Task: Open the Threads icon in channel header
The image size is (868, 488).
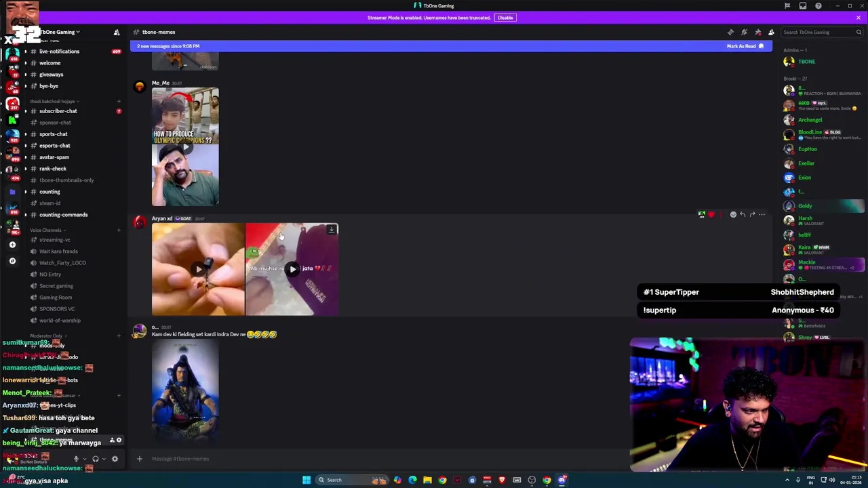Action: [x=730, y=32]
